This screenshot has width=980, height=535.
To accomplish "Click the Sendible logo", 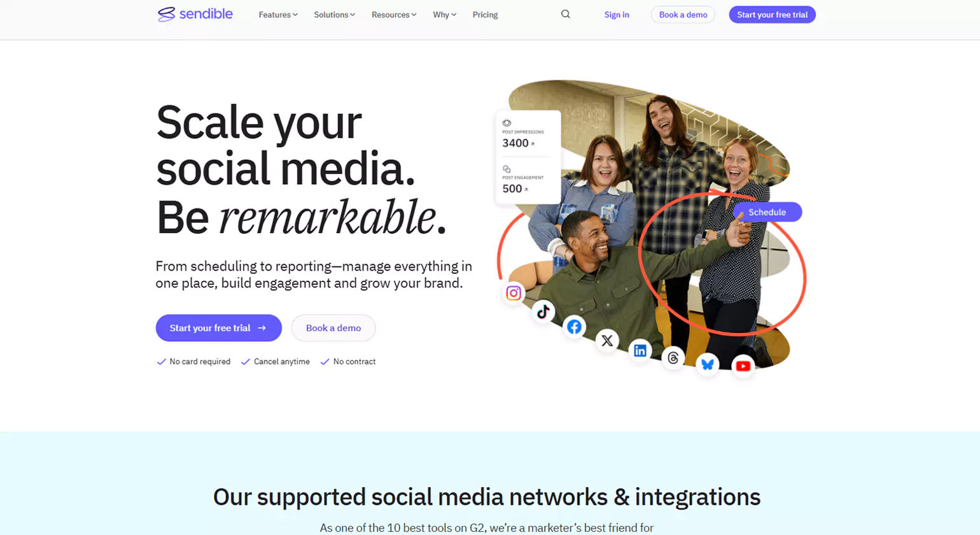I will pos(195,14).
